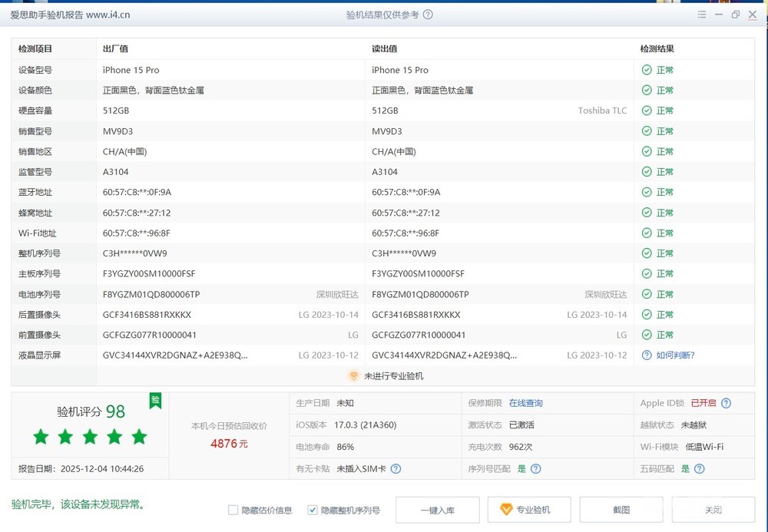Click green 验 badge on score panel
This screenshot has height=532, width=768.
coord(155,400)
